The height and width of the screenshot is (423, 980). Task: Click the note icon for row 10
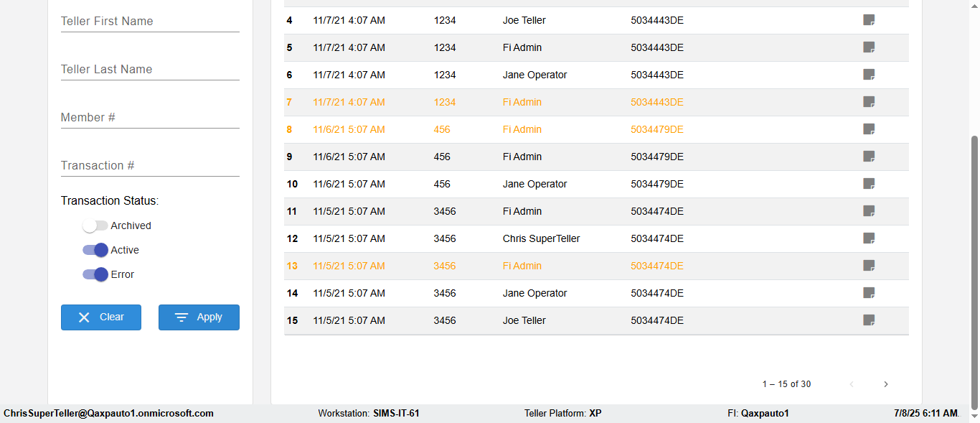869,184
